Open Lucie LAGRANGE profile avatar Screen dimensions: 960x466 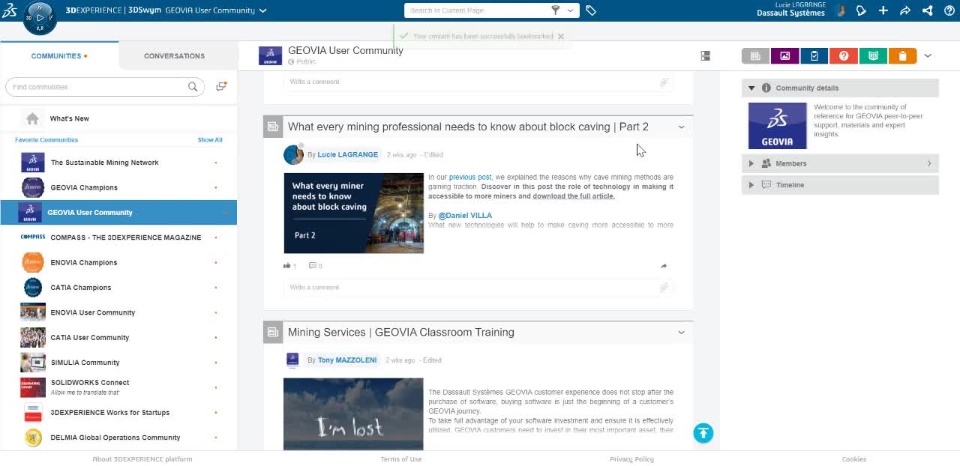click(841, 10)
